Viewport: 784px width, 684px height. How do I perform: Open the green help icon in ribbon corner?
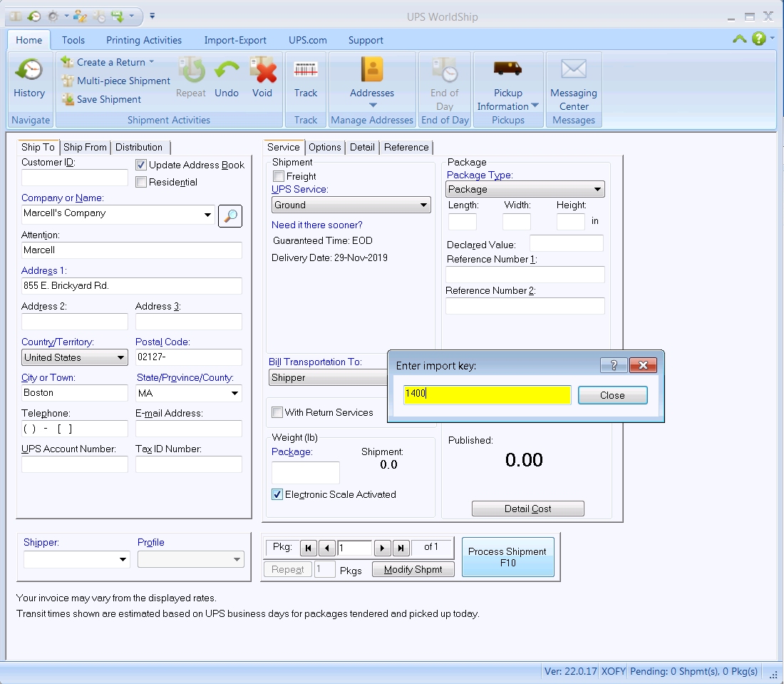click(759, 39)
